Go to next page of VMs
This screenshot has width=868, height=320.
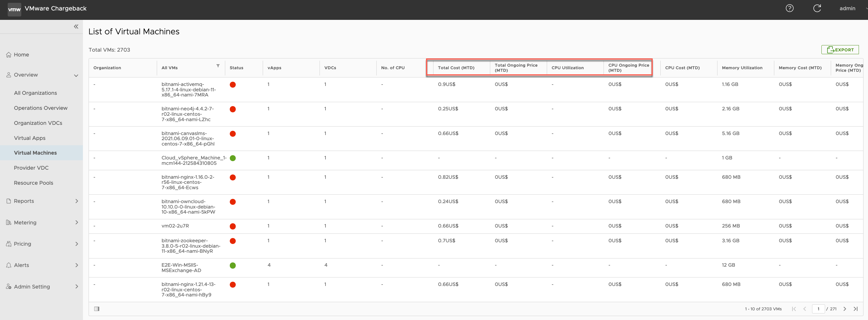click(844, 309)
